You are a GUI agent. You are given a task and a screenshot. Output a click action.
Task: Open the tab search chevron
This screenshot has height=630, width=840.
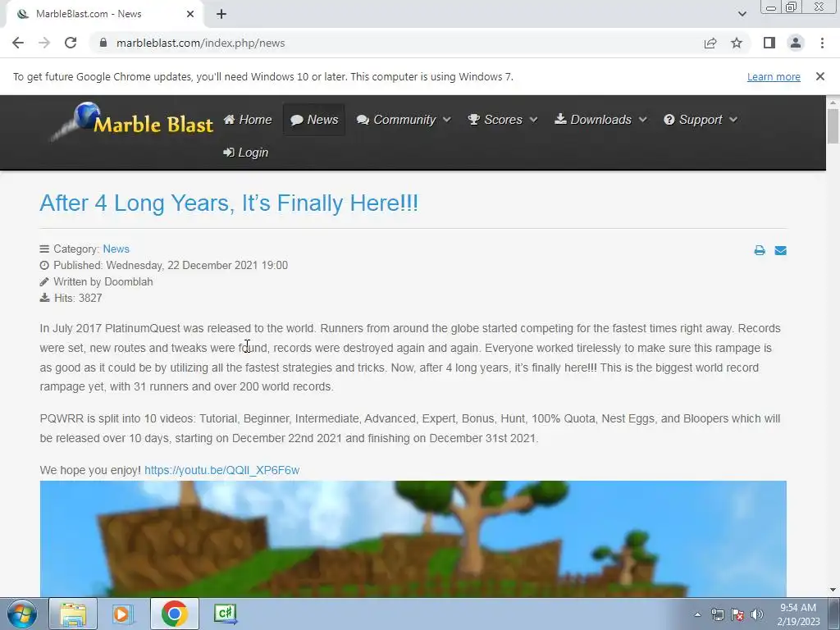742,14
